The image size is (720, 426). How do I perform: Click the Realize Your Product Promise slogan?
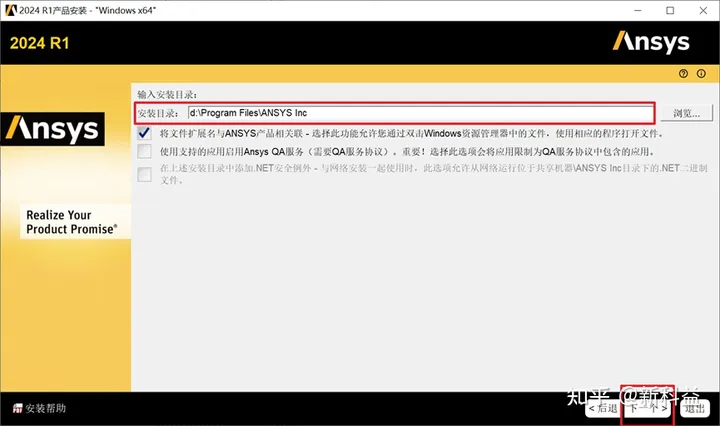72,222
